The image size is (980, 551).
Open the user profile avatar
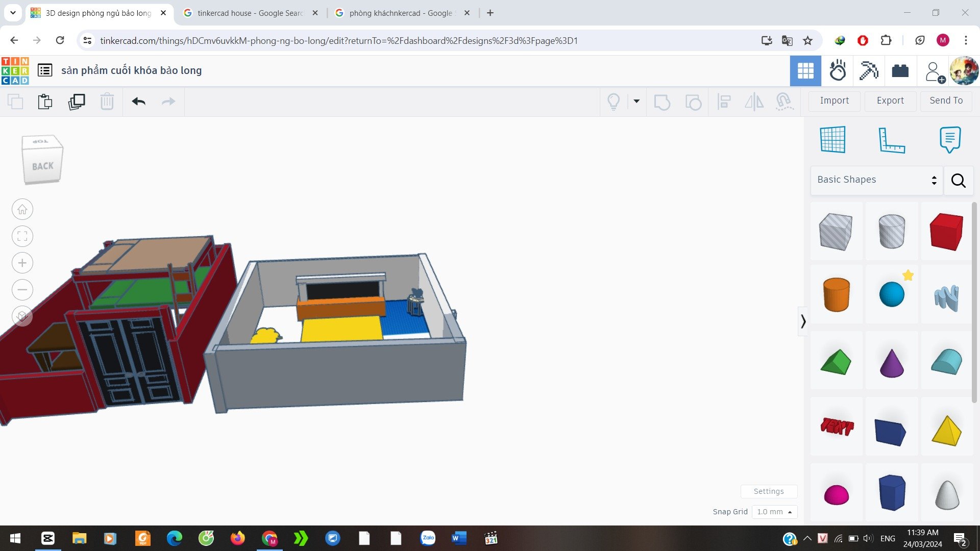coord(964,70)
